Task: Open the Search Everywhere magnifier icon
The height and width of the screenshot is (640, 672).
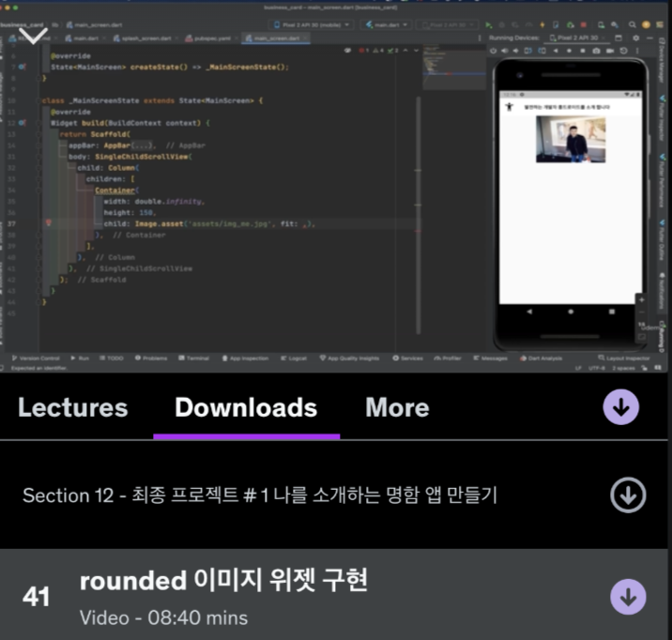Action: coord(633,24)
